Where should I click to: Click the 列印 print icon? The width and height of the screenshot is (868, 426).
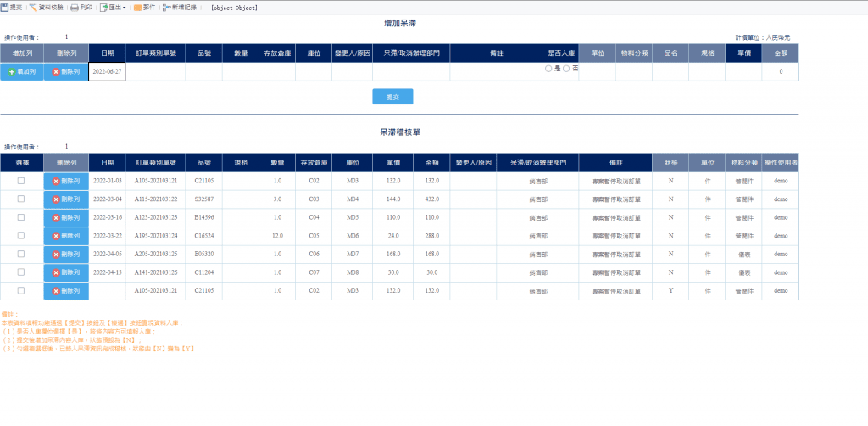[81, 8]
